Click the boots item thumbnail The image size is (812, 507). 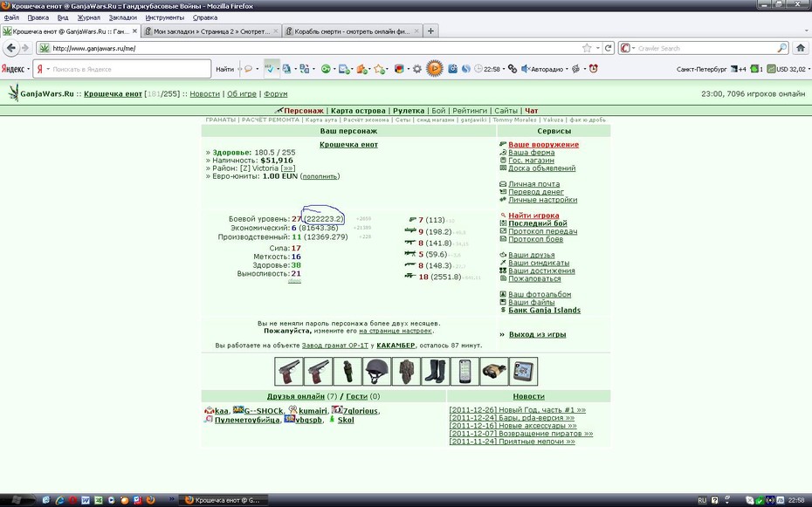[435, 372]
